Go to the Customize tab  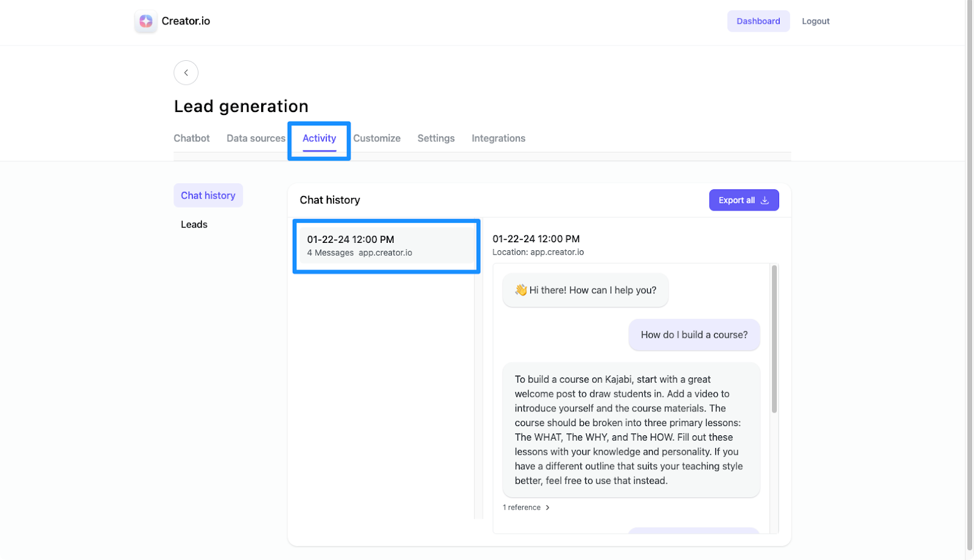(377, 138)
